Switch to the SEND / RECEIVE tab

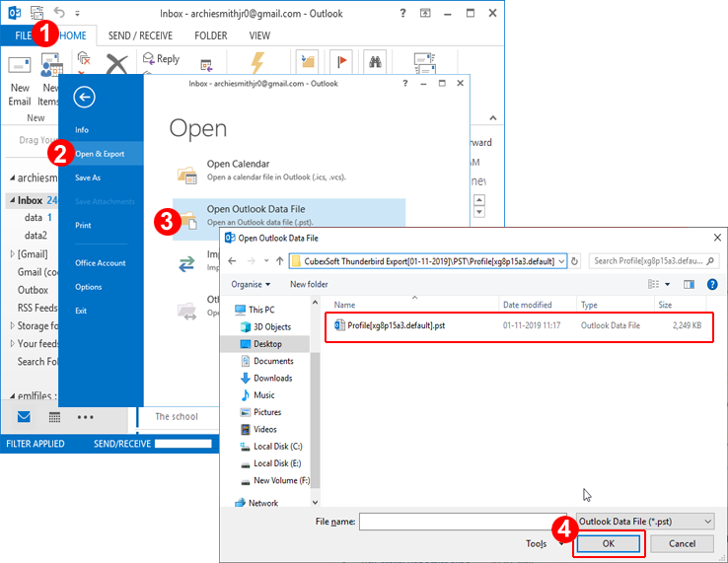pyautogui.click(x=140, y=35)
